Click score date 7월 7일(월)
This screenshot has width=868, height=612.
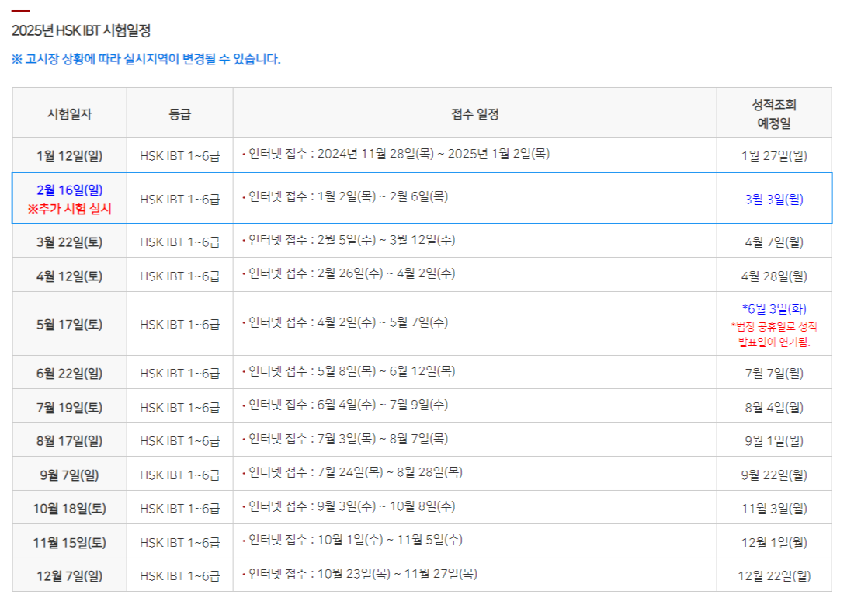tap(774, 374)
